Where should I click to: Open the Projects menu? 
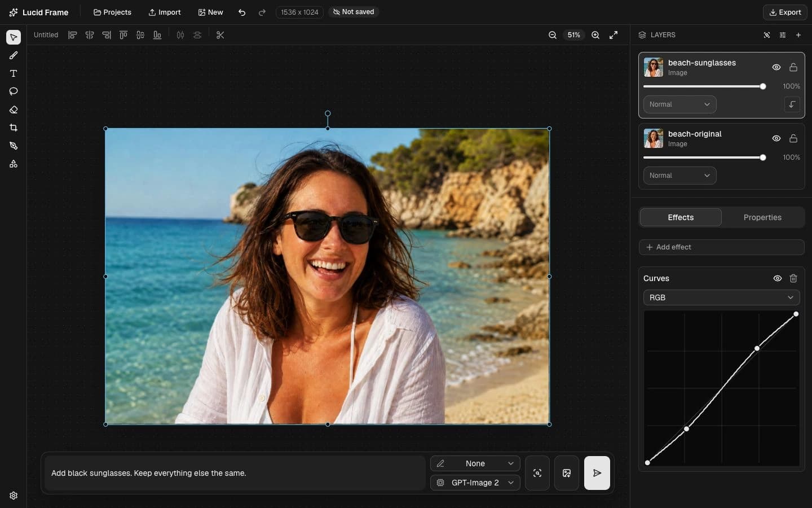(112, 12)
